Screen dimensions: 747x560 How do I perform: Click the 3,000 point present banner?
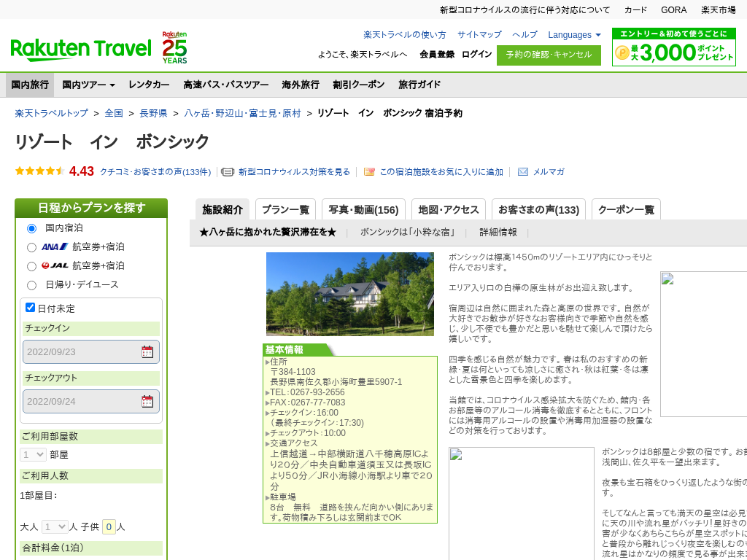coord(673,47)
